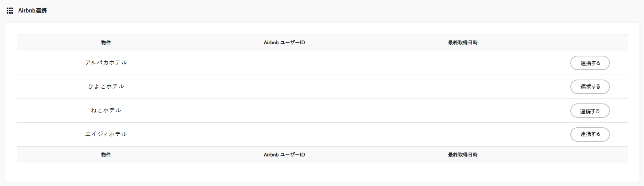Click the bottom Airbnb ユーザーID footer header
The width and height of the screenshot is (644, 186).
(284, 155)
